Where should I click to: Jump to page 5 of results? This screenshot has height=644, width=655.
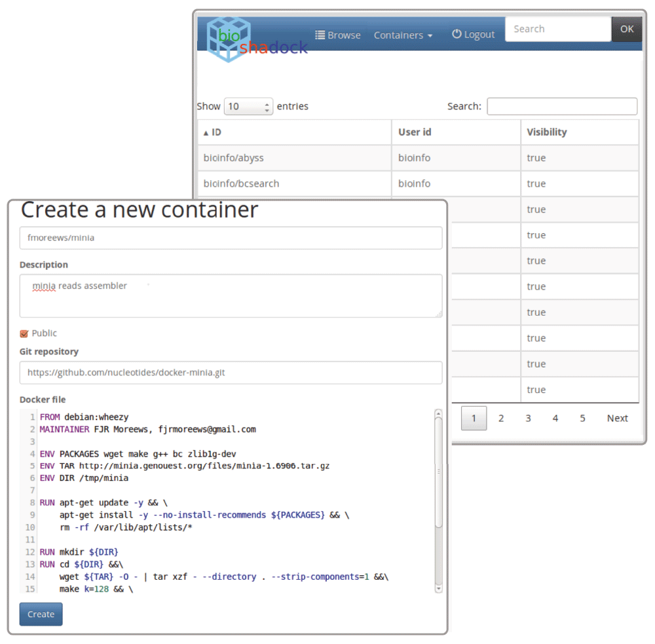pyautogui.click(x=582, y=418)
